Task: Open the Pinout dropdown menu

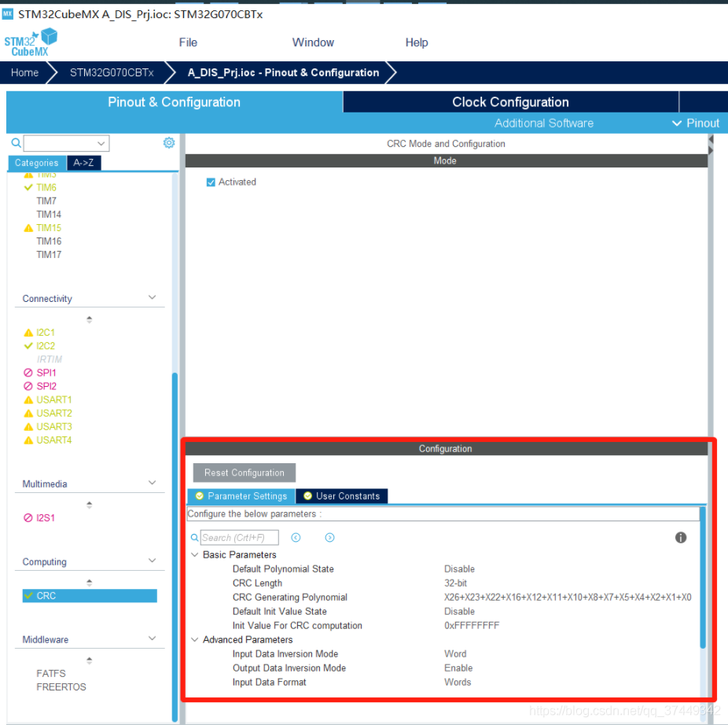Action: pos(696,123)
